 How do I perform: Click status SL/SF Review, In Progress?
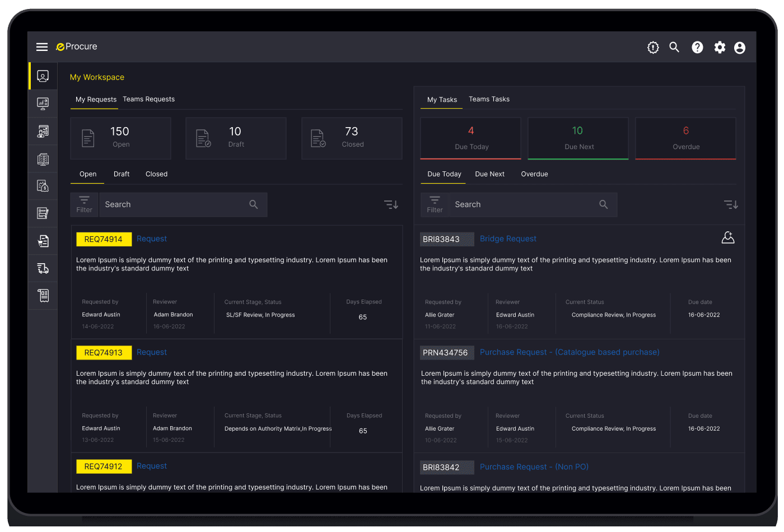click(x=260, y=315)
